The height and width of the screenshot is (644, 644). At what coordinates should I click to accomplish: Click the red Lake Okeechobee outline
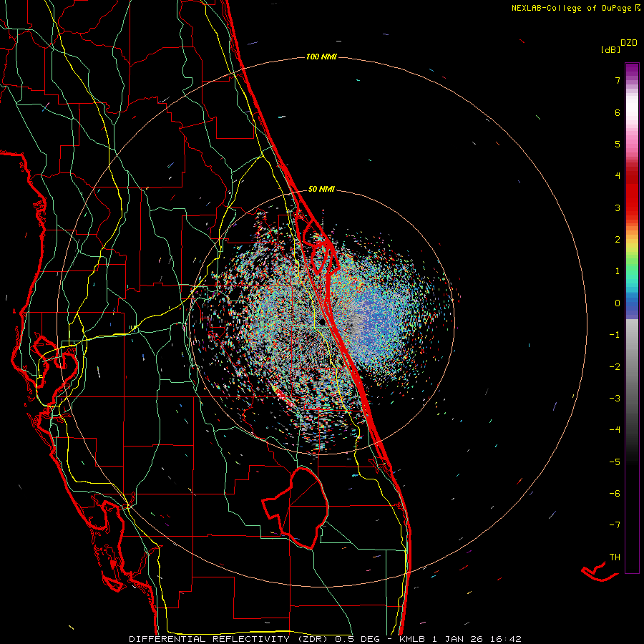point(296,508)
